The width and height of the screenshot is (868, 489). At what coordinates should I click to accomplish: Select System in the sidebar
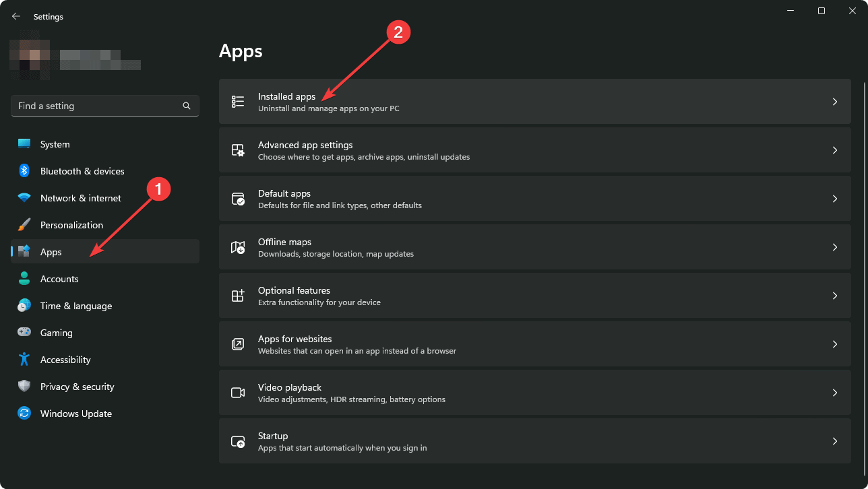(105, 144)
